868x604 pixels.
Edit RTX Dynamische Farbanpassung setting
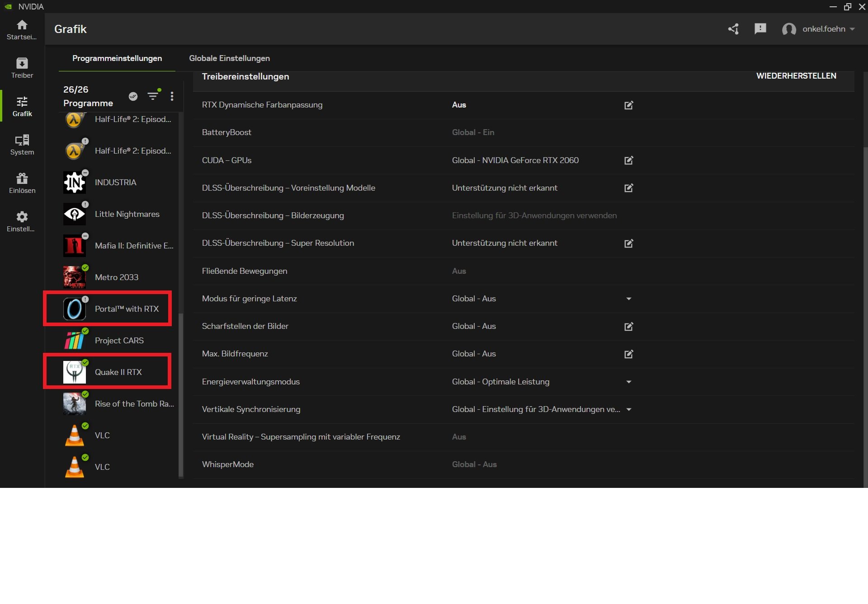pyautogui.click(x=628, y=105)
